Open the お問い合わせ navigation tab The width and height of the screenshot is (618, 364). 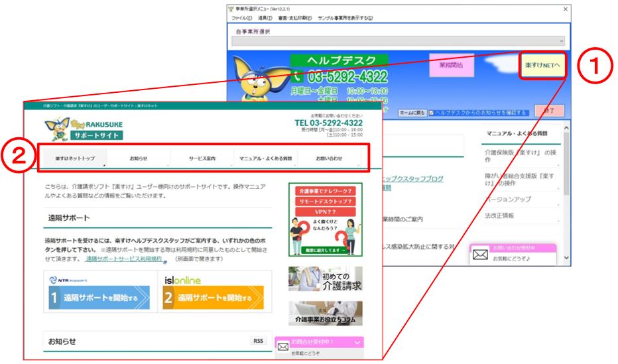point(329,158)
